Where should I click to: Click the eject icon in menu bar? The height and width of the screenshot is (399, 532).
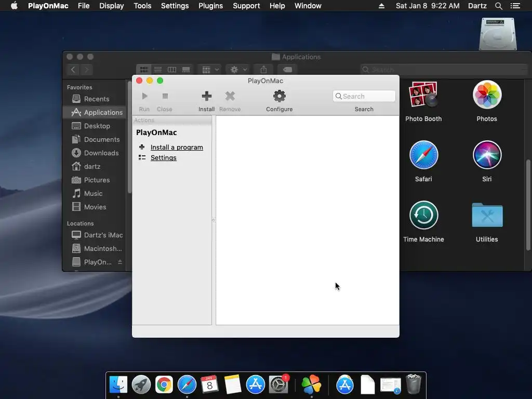tap(382, 6)
